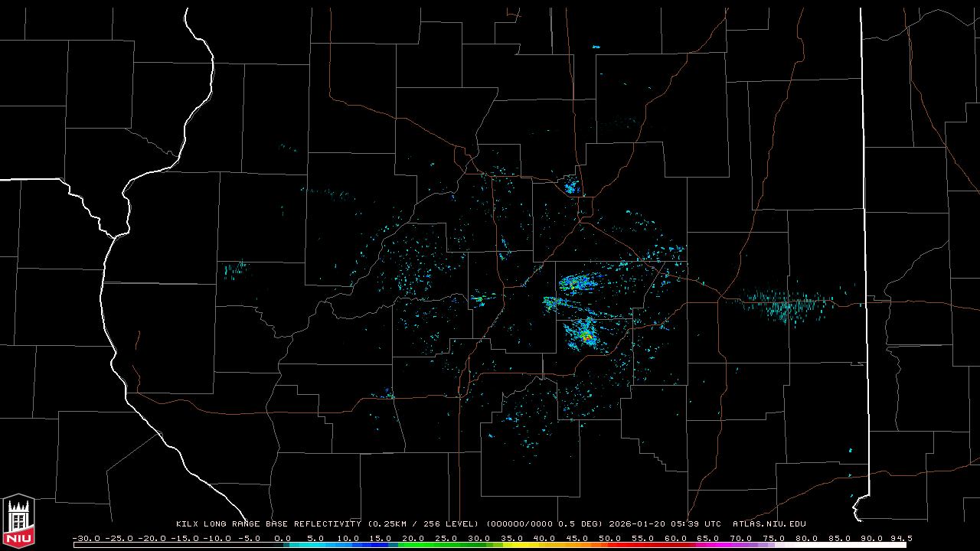Screen dimensions: 980x551
Task: Click the 65.0 scale label
Action: coord(708,539)
